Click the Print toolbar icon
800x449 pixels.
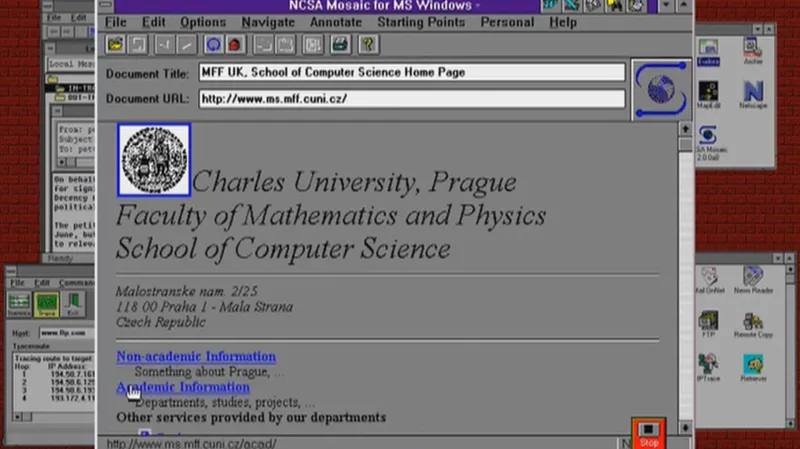(340, 45)
